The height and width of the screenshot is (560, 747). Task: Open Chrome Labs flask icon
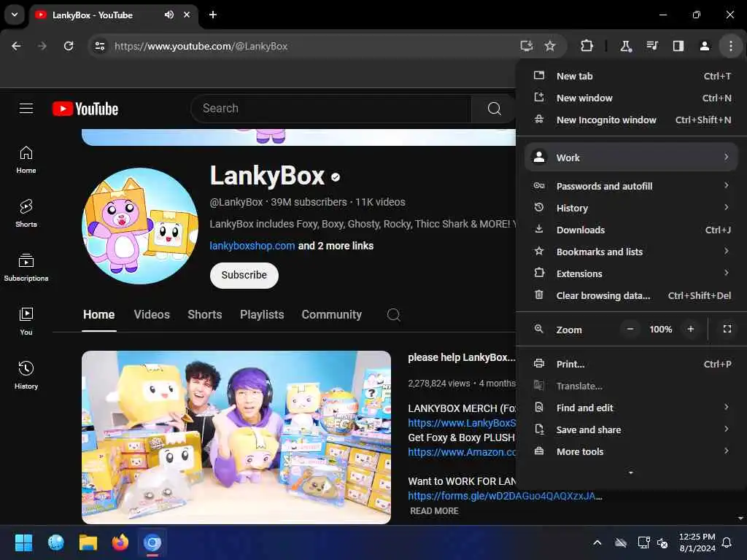click(625, 46)
